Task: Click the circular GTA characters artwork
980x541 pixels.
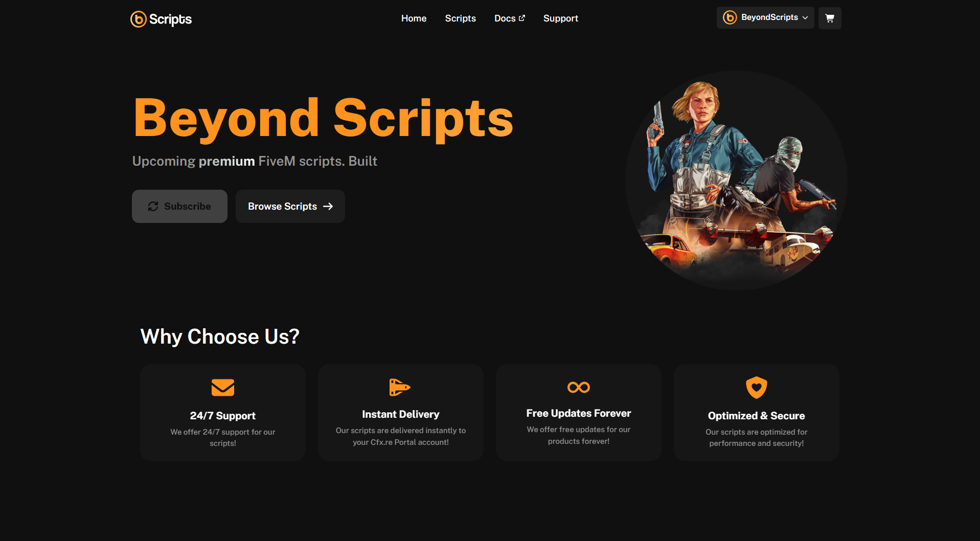Action: [x=736, y=181]
